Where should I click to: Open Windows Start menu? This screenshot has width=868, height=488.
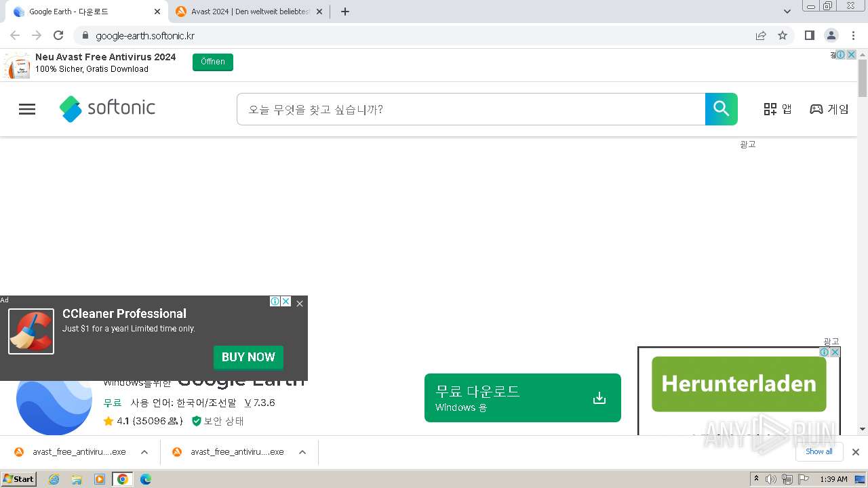pos(19,479)
